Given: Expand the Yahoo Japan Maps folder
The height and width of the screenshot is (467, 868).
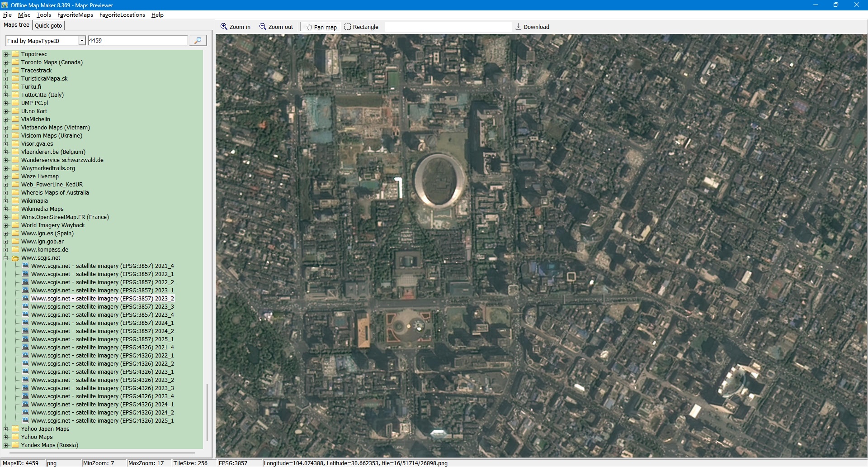Looking at the screenshot, I should click(x=6, y=429).
